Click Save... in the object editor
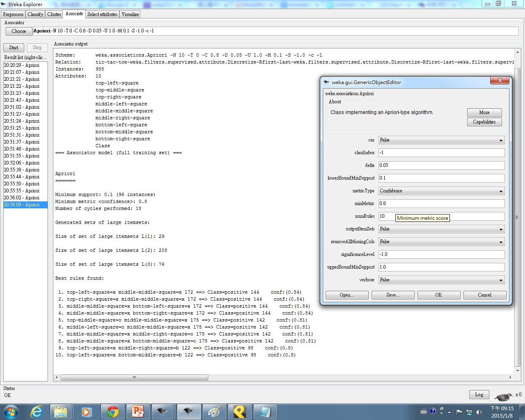Viewport: 525px width, 420px height. [393, 295]
